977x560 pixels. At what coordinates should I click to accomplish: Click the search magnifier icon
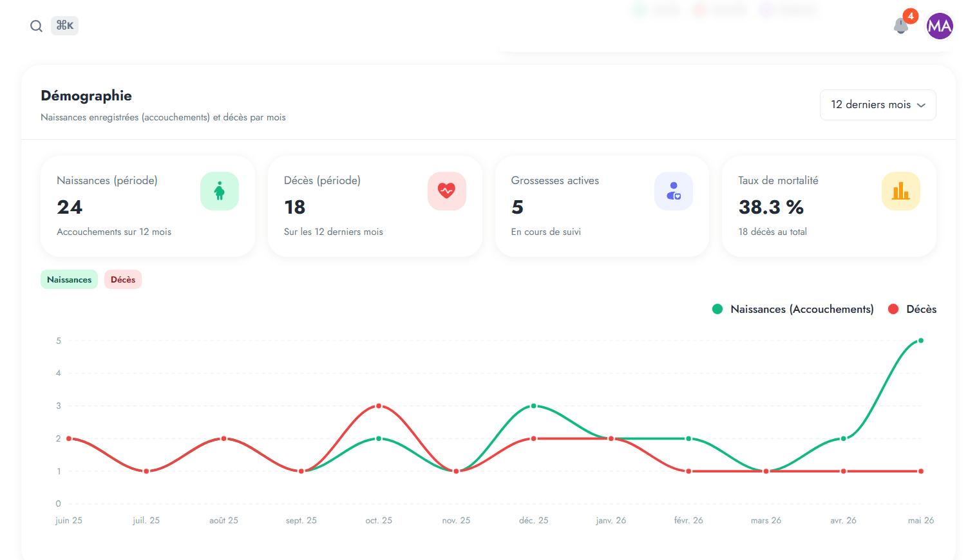point(36,26)
